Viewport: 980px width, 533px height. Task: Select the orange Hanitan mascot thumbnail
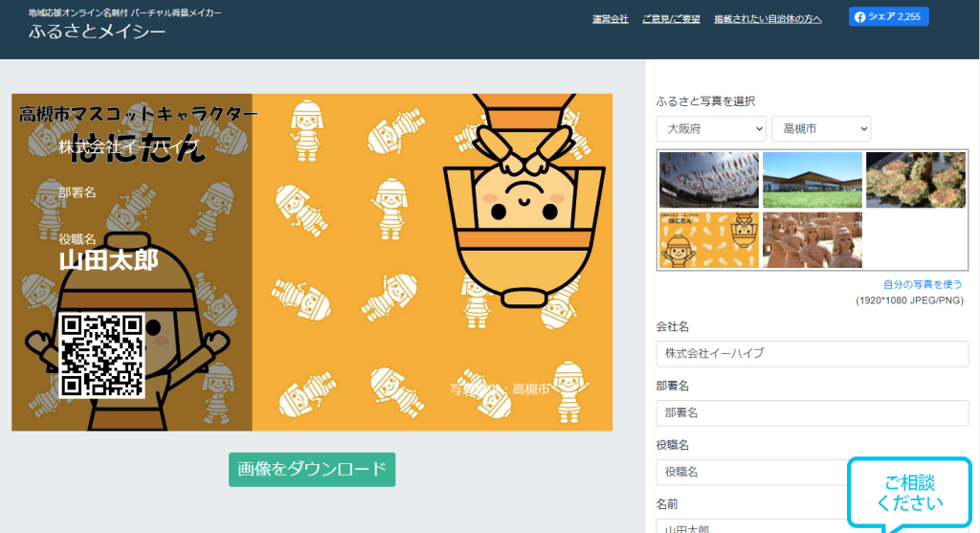click(708, 239)
